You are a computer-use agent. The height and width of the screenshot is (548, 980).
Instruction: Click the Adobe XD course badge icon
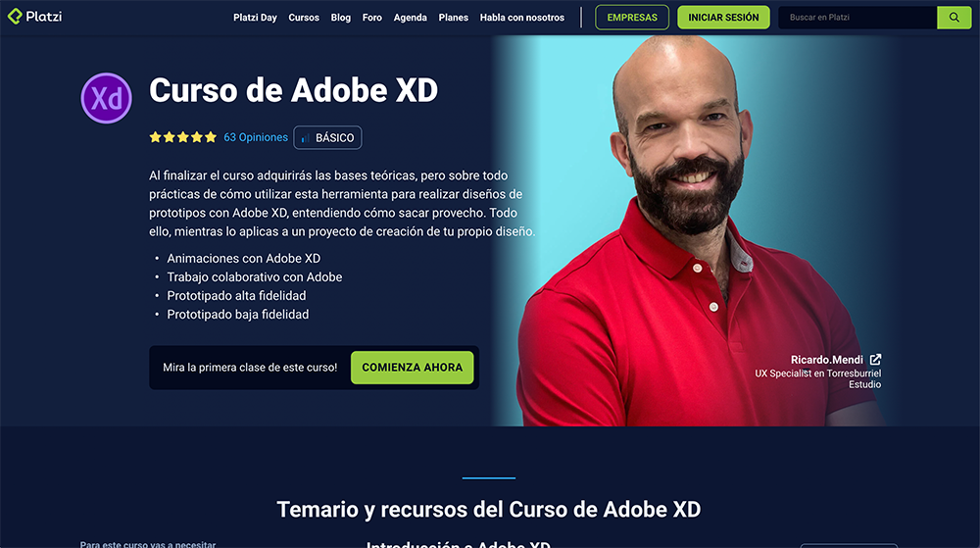[x=106, y=98]
